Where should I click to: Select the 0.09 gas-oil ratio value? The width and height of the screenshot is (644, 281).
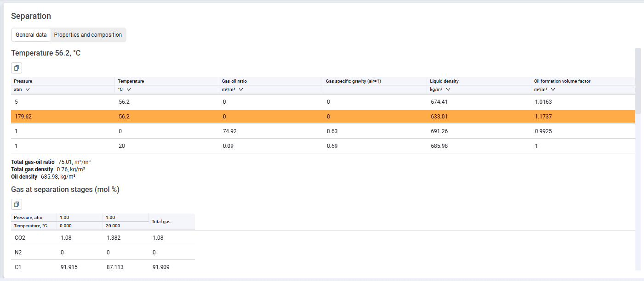tap(228, 146)
